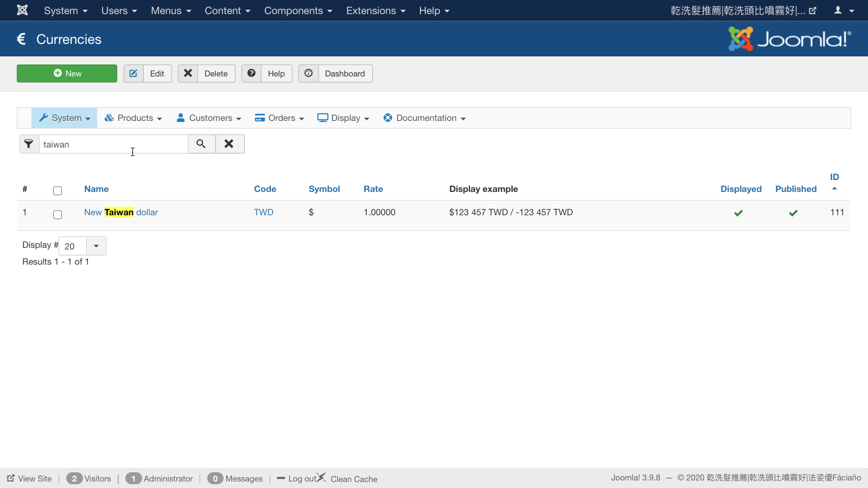Click the Results 1 - 1 of 1 text
Screen dimensions: 868x488
pos(56,262)
